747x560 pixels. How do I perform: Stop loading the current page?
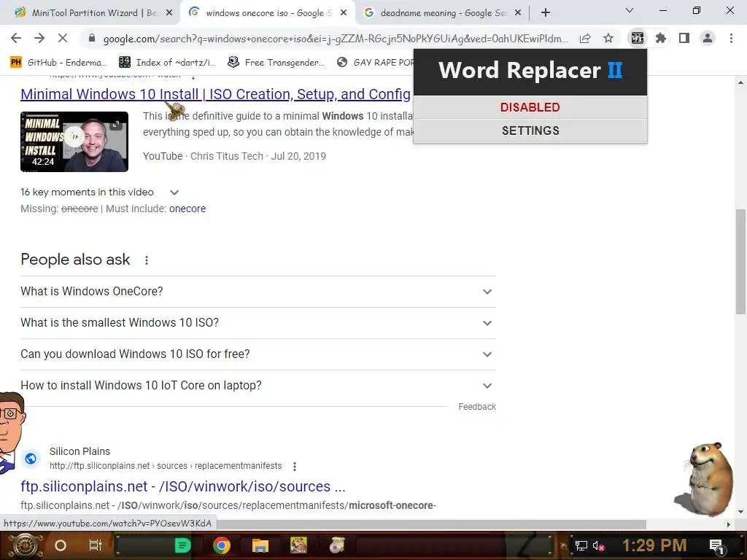click(x=63, y=38)
